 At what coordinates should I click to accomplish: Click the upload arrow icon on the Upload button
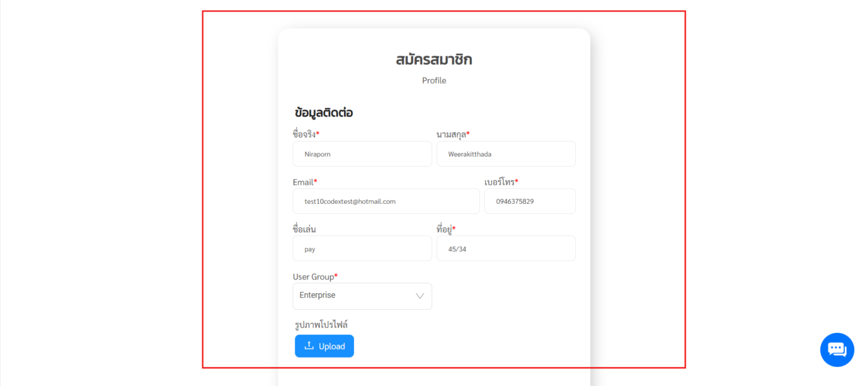point(309,346)
